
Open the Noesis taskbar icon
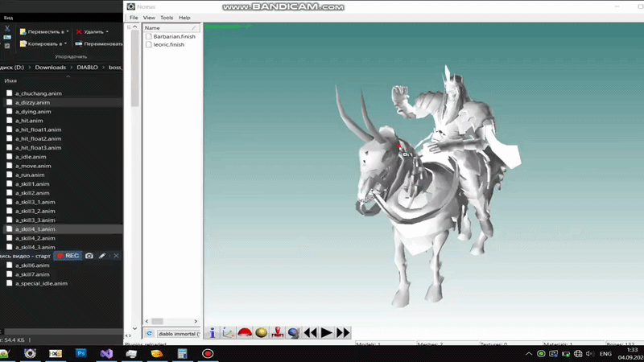[x=30, y=353]
